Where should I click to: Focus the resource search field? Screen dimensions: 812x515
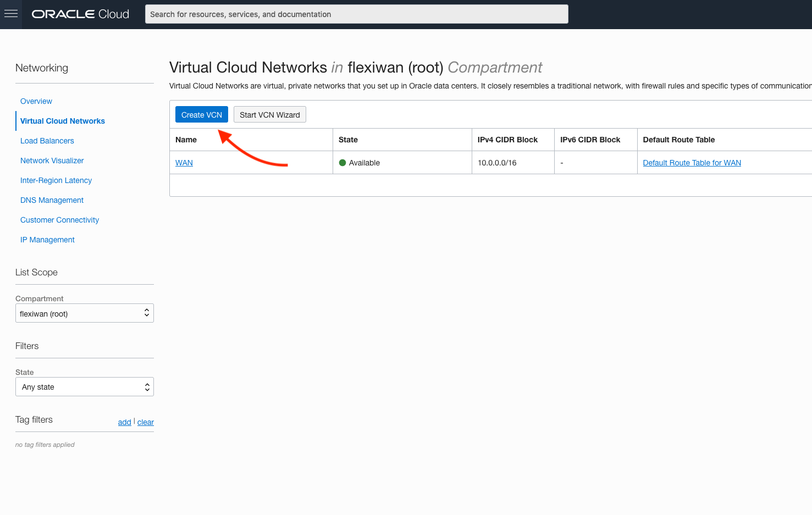point(356,14)
